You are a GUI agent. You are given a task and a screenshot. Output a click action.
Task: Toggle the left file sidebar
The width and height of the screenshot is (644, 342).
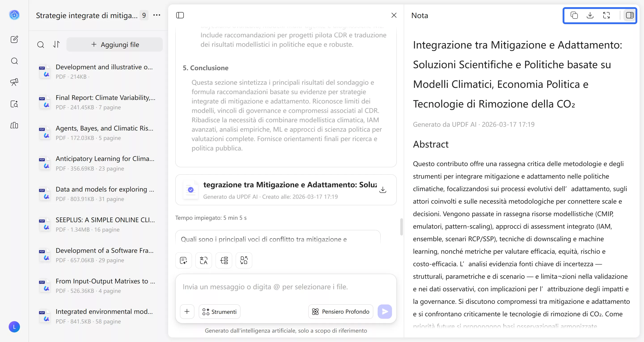(x=180, y=15)
